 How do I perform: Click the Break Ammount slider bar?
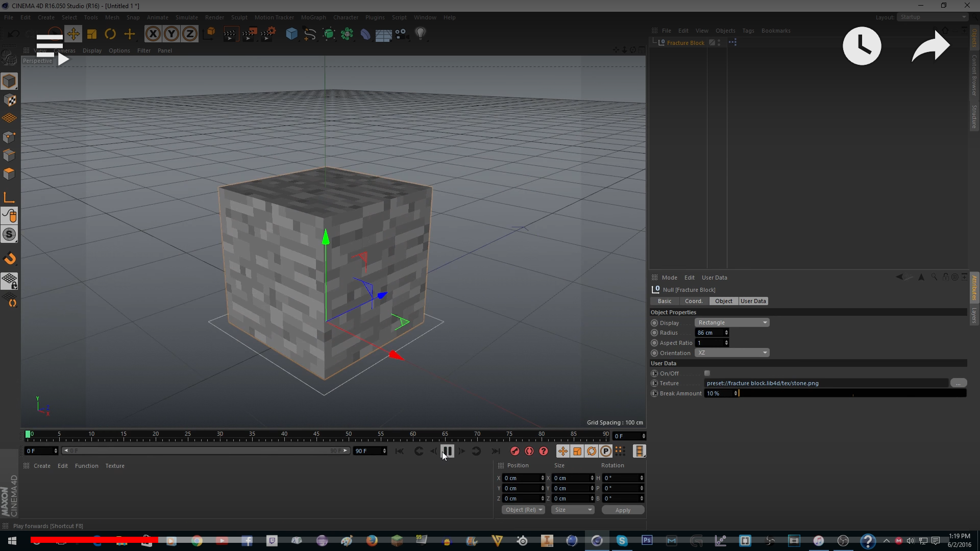[852, 393]
